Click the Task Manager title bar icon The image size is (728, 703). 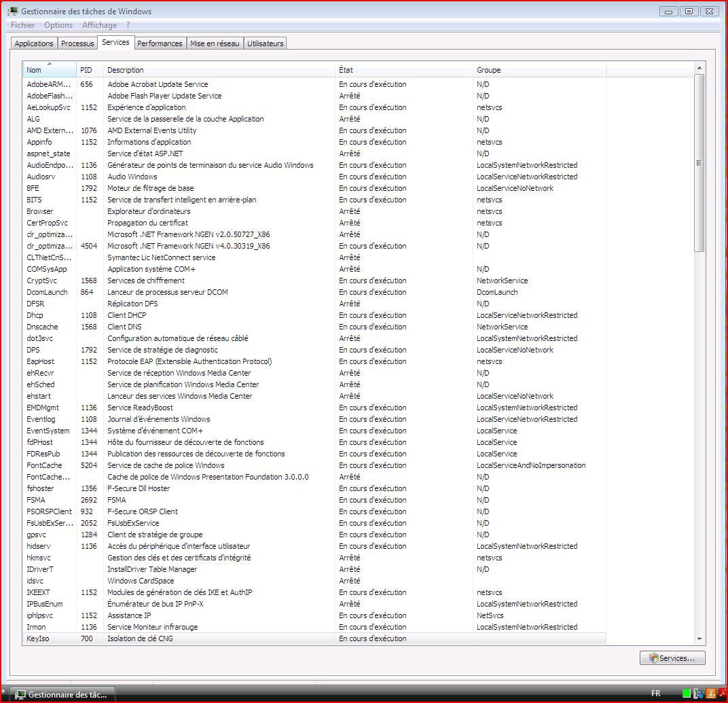click(x=12, y=11)
